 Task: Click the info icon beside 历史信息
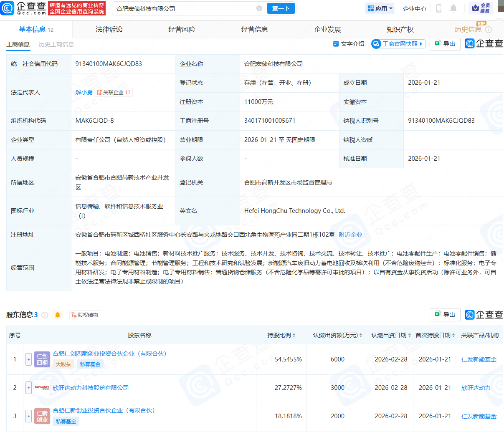(x=489, y=30)
